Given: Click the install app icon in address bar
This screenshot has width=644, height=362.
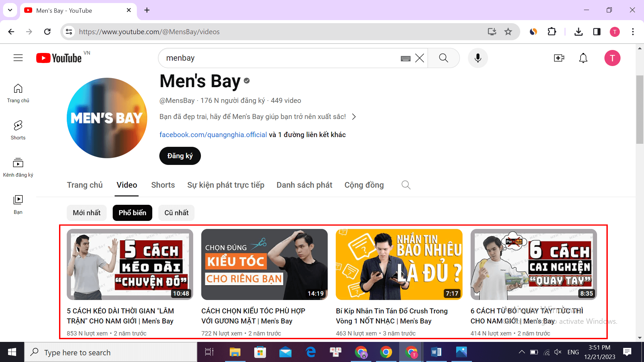Looking at the screenshot, I should point(492,32).
